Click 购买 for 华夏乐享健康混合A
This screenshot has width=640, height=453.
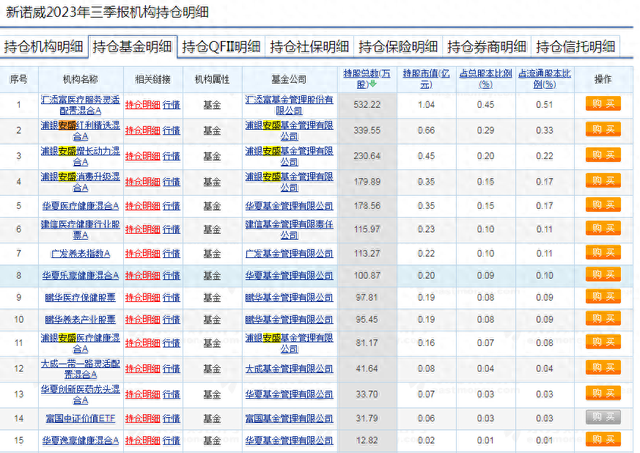603,274
